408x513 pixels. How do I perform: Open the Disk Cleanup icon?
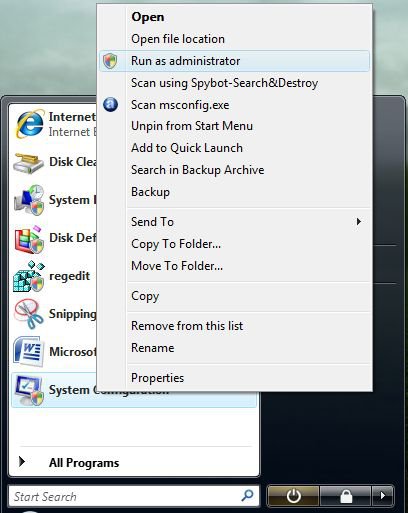(28, 163)
